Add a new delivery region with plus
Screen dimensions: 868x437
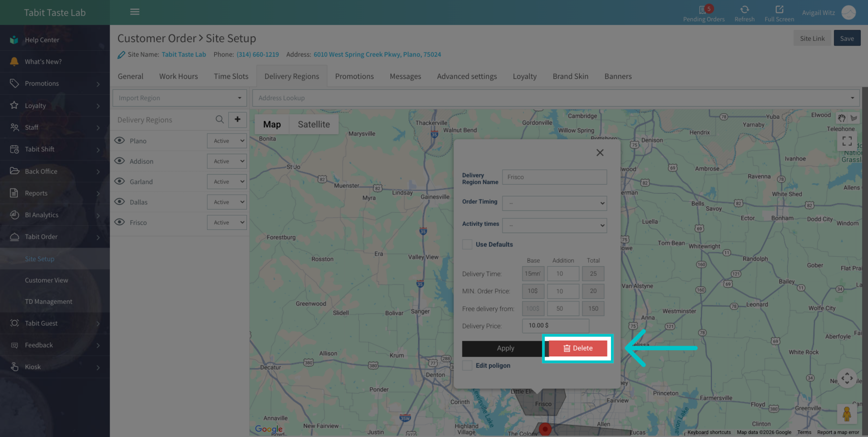(x=238, y=119)
